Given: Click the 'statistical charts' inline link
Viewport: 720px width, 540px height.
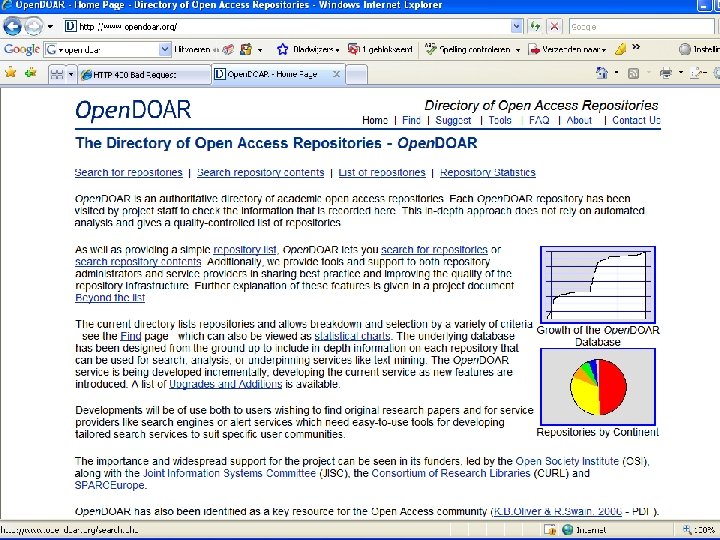Looking at the screenshot, I should (352, 336).
